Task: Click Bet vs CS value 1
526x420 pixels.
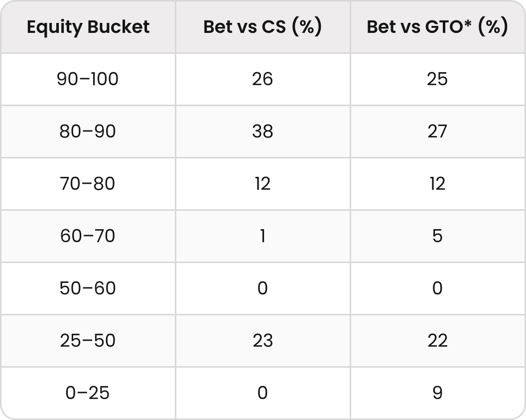Action: pyautogui.click(x=263, y=236)
